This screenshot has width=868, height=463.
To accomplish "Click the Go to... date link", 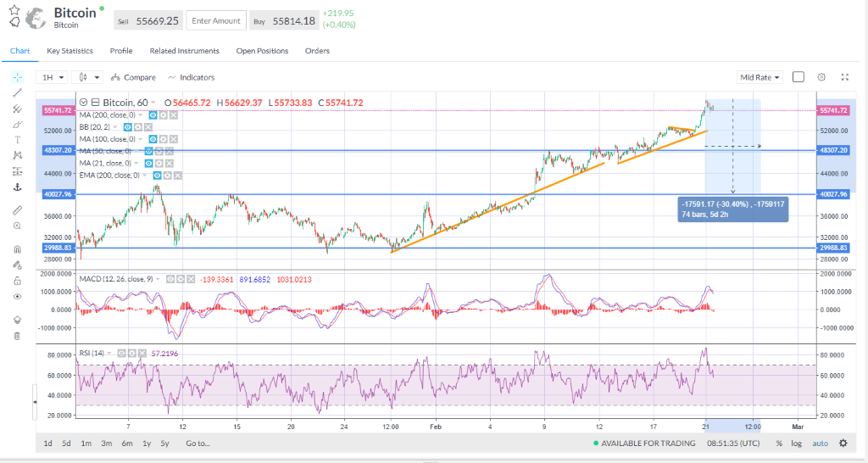I will point(198,443).
